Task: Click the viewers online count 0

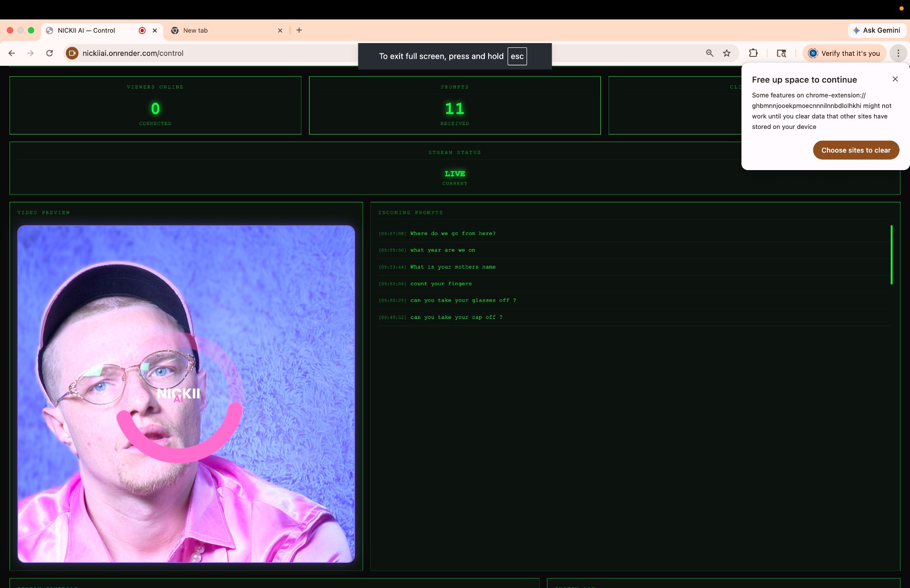Action: click(x=155, y=109)
